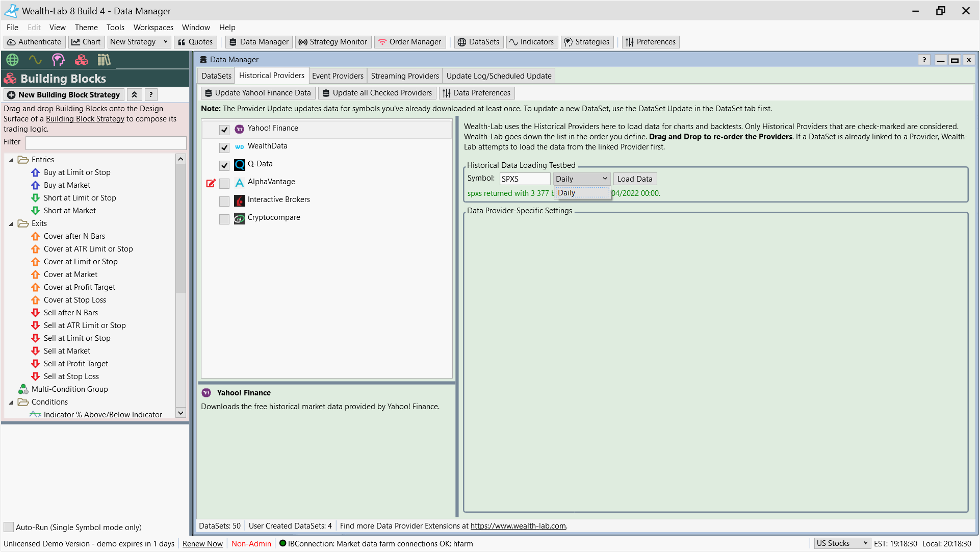Switch to the Event Providers tab
Screen dimensions: 980x552
(338, 76)
